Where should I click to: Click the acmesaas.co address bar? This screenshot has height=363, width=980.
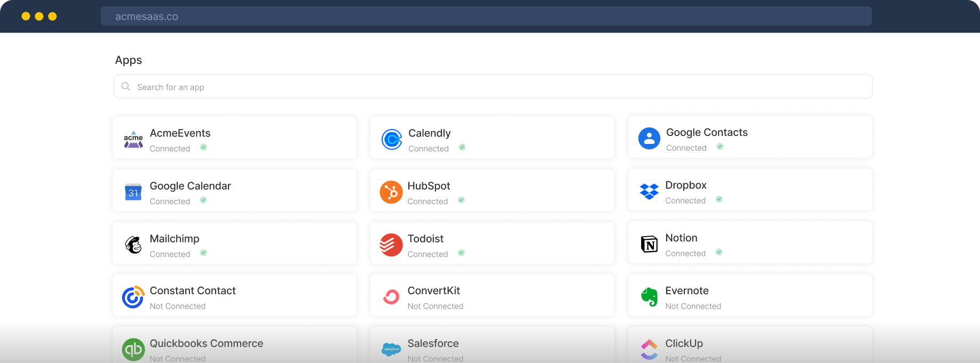pyautogui.click(x=486, y=16)
